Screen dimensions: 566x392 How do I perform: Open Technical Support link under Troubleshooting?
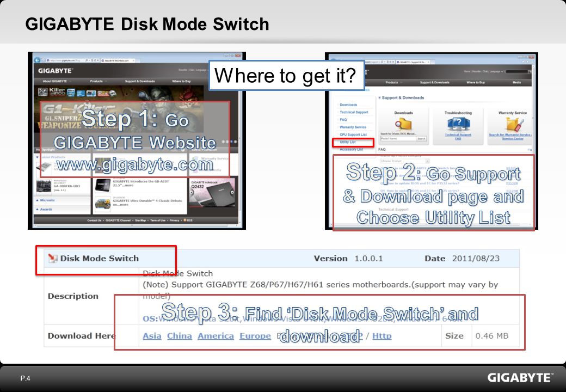tap(458, 134)
